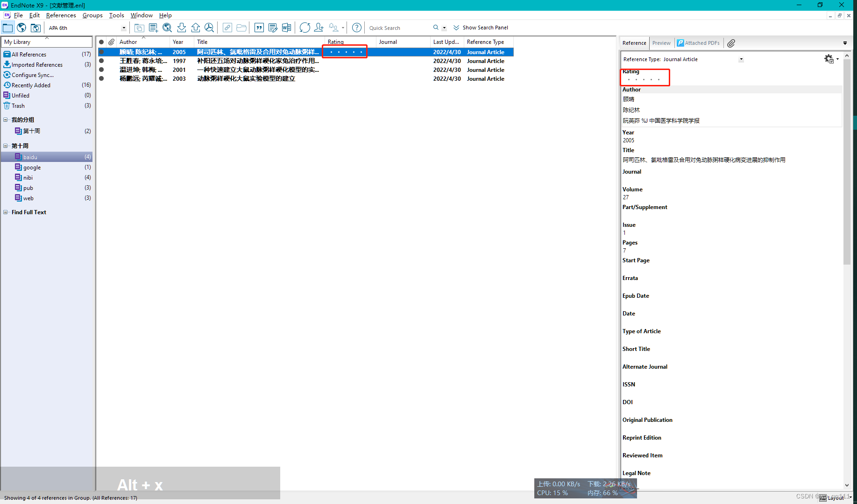Open the Quick Search options dropdown arrow
Image resolution: width=857 pixels, height=504 pixels.
(x=444, y=28)
